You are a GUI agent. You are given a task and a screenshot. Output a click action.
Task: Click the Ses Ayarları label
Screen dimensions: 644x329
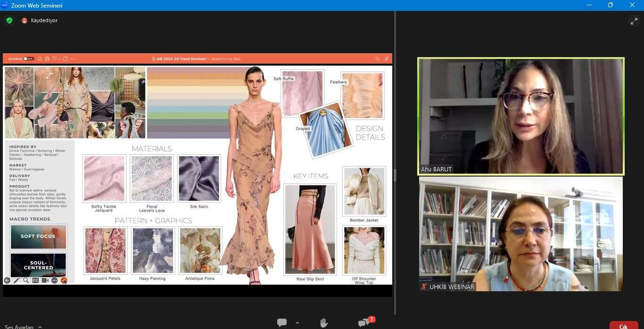(x=19, y=327)
